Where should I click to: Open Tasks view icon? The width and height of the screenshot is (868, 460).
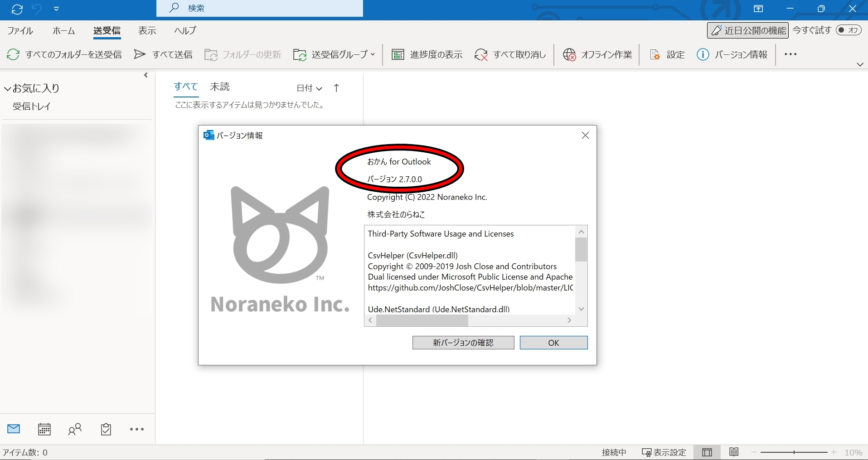(106, 429)
